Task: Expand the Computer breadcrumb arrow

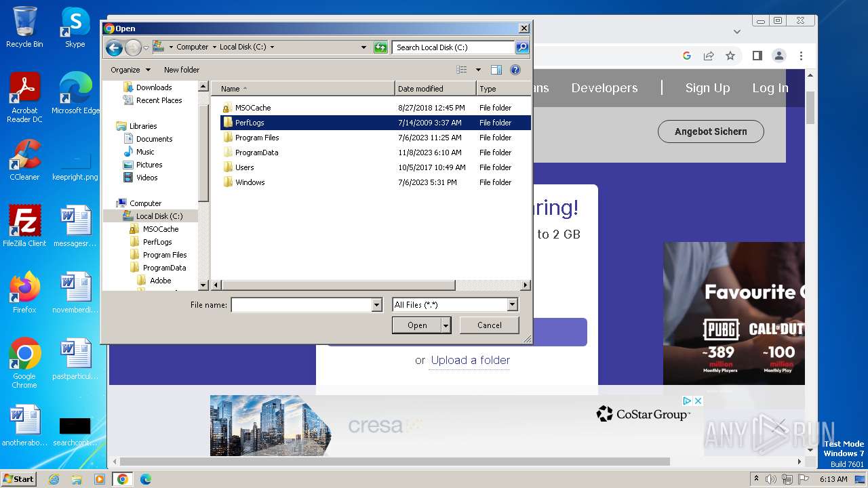Action: [214, 47]
